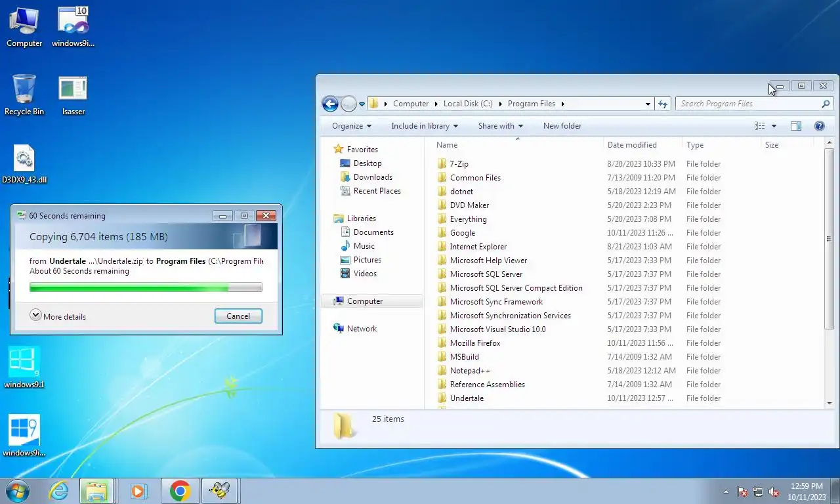Expand the arrow after Local Disk (C:) breadcrumb
Viewport: 840px width, 504px height.
click(x=500, y=104)
